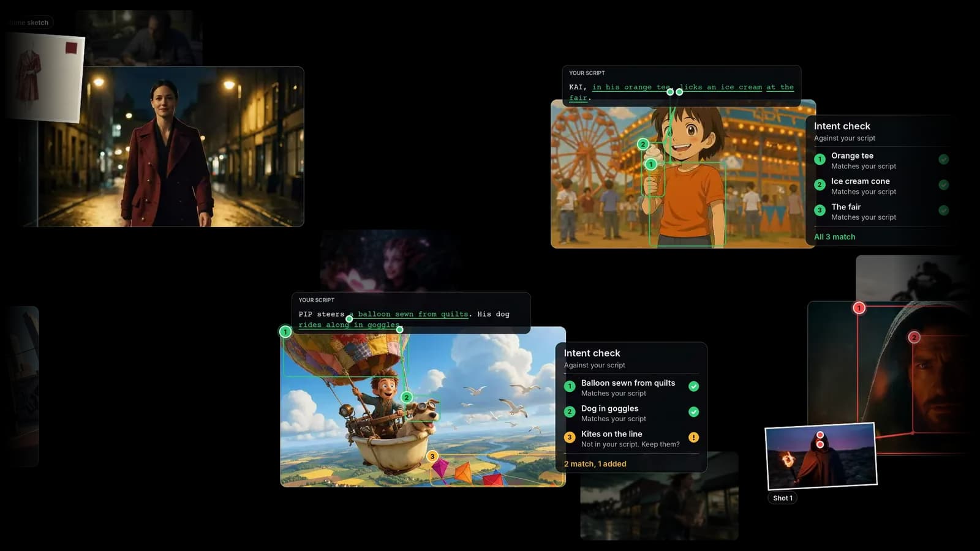Viewport: 980px width, 551px height.
Task: Click underlined 'licks an ice cream' script text
Action: (721, 87)
